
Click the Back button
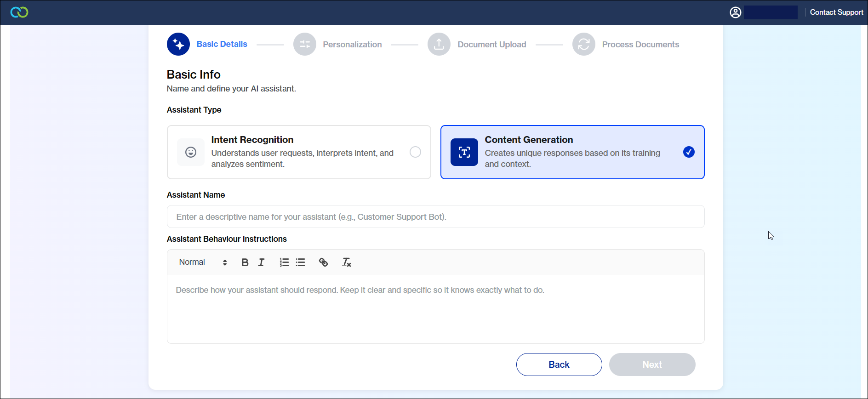click(559, 365)
